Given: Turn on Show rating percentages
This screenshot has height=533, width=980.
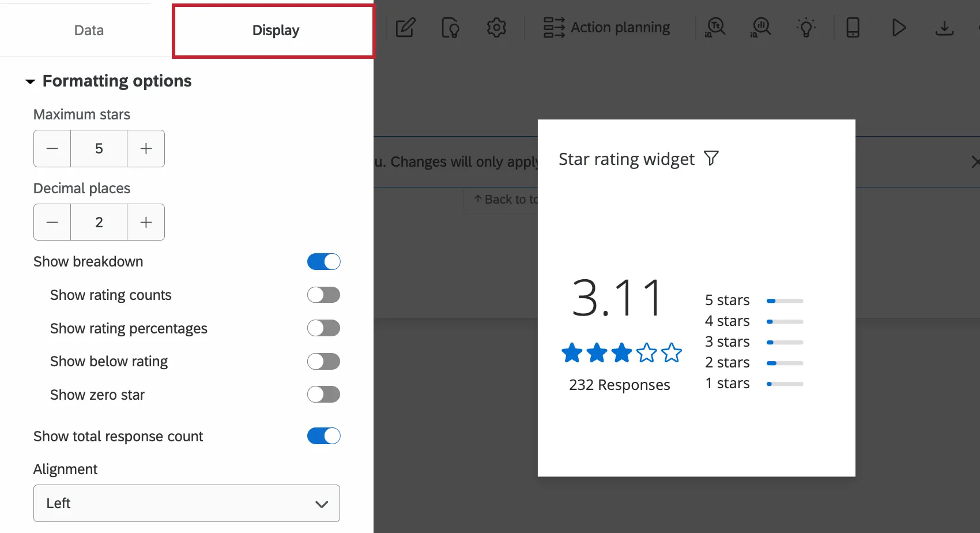Looking at the screenshot, I should (323, 328).
